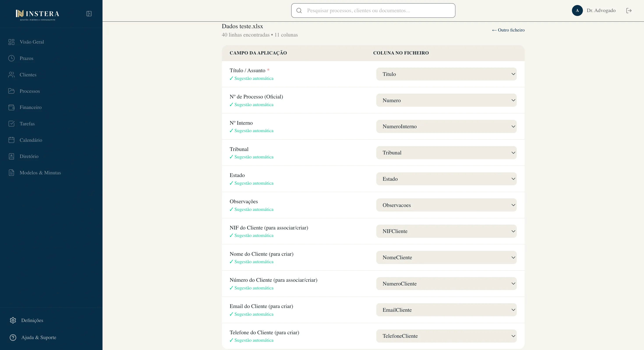Click the user avatar circle
The height and width of the screenshot is (350, 644).
click(x=577, y=10)
